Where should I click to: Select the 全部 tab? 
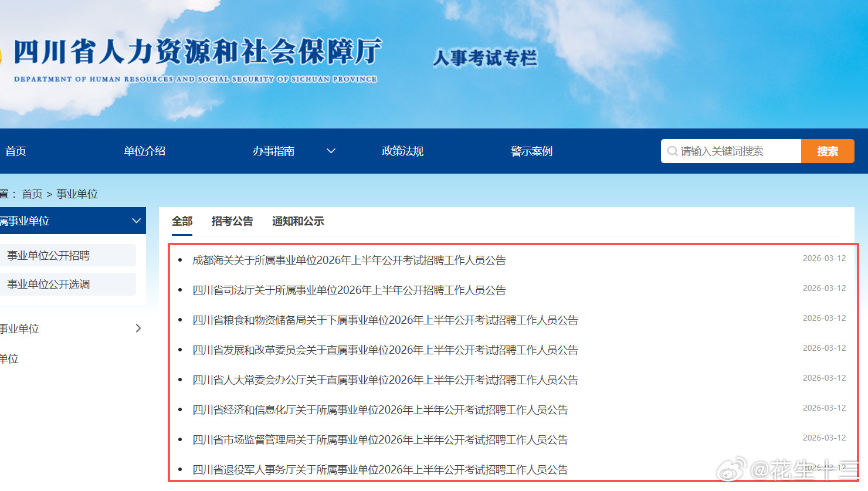182,221
